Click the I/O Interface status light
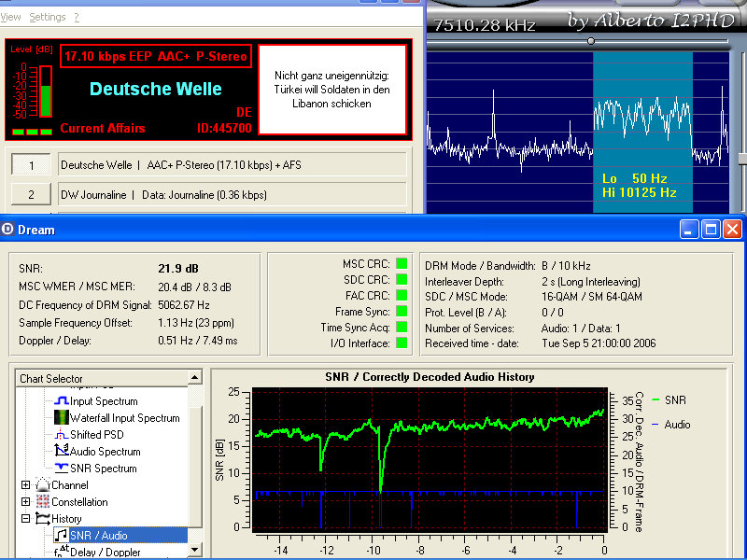Image resolution: width=747 pixels, height=560 pixels. [x=402, y=343]
